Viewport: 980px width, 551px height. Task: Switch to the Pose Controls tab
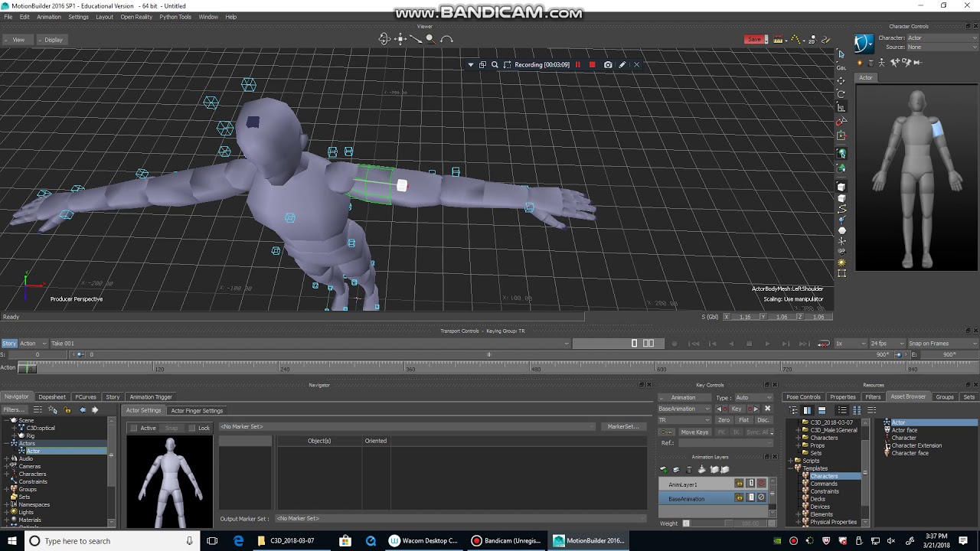pyautogui.click(x=803, y=397)
